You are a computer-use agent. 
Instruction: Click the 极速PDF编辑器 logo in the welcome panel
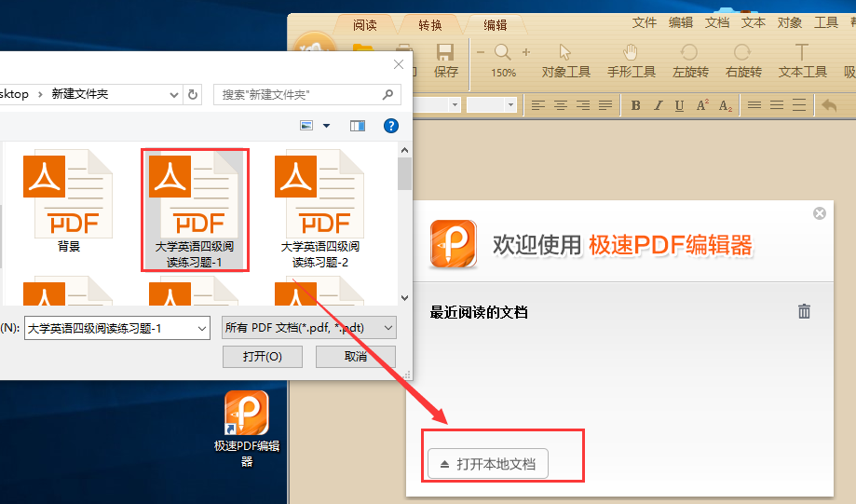tap(453, 244)
